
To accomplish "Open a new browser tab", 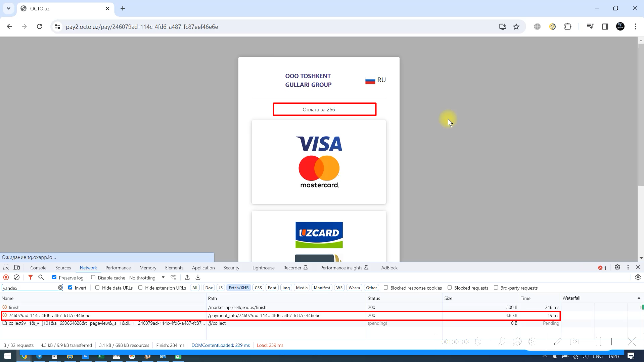I will pyautogui.click(x=123, y=8).
